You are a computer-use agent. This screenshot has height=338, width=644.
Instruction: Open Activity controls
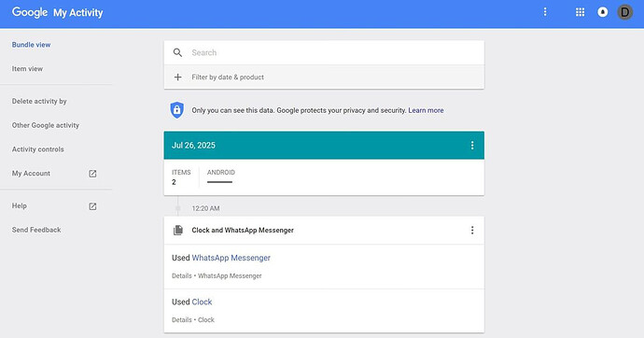click(x=37, y=149)
